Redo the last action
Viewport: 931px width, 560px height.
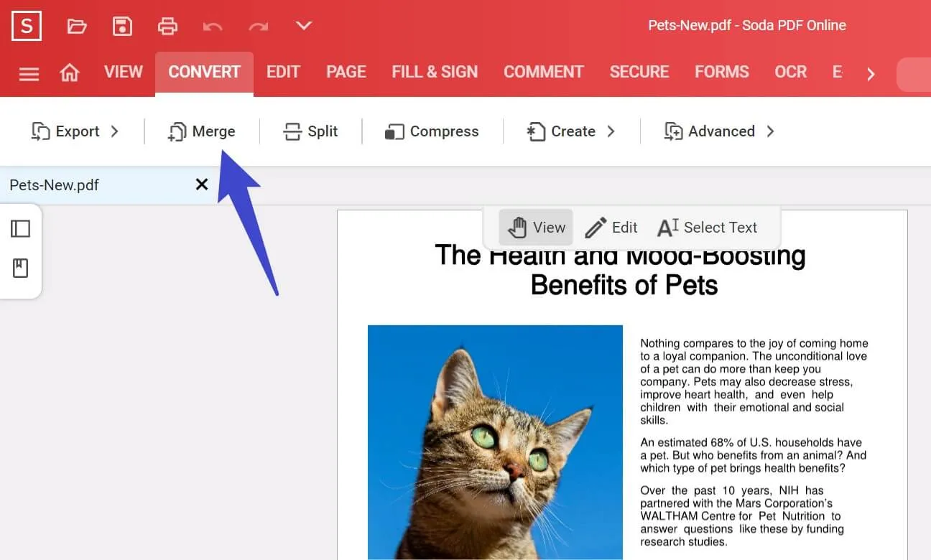[258, 26]
